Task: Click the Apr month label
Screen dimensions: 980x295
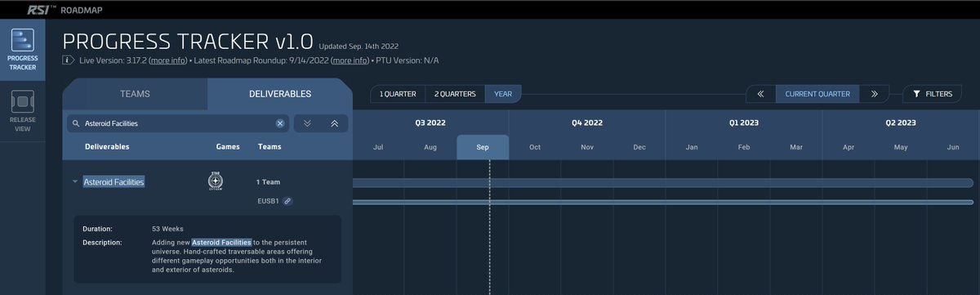Action: pos(849,148)
